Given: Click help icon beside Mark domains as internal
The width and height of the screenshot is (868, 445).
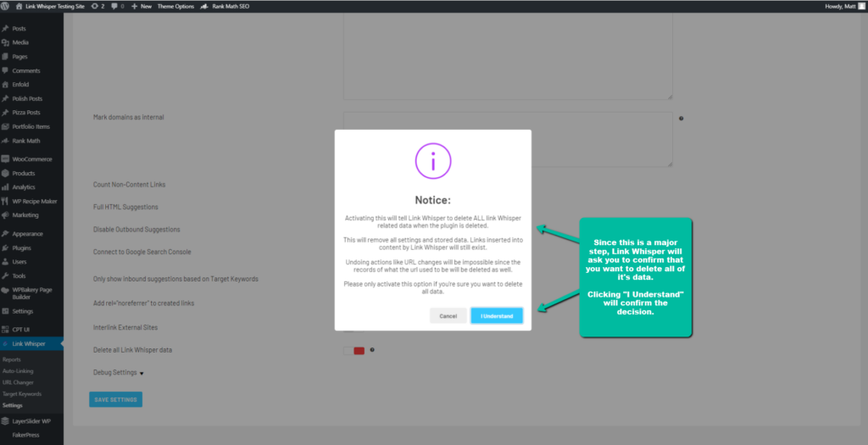Looking at the screenshot, I should pyautogui.click(x=681, y=119).
